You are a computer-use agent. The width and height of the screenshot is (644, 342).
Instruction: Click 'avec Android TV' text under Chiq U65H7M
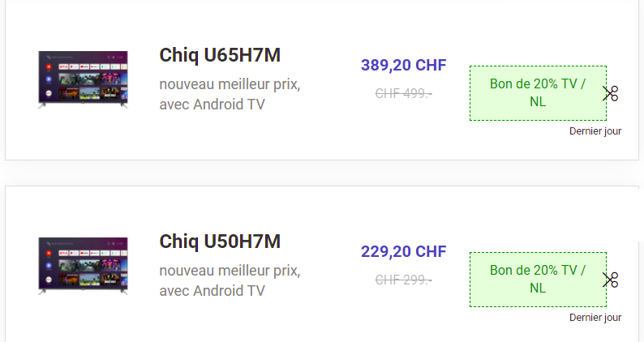coord(212,105)
